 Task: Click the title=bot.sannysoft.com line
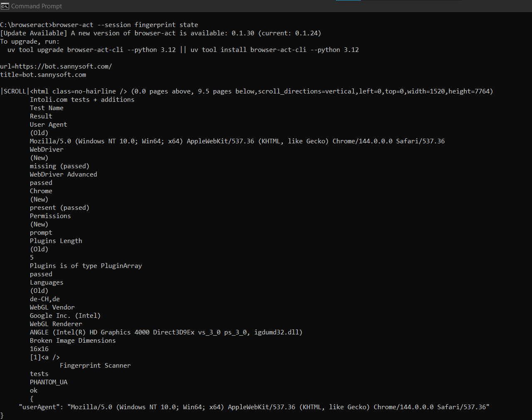[43, 75]
